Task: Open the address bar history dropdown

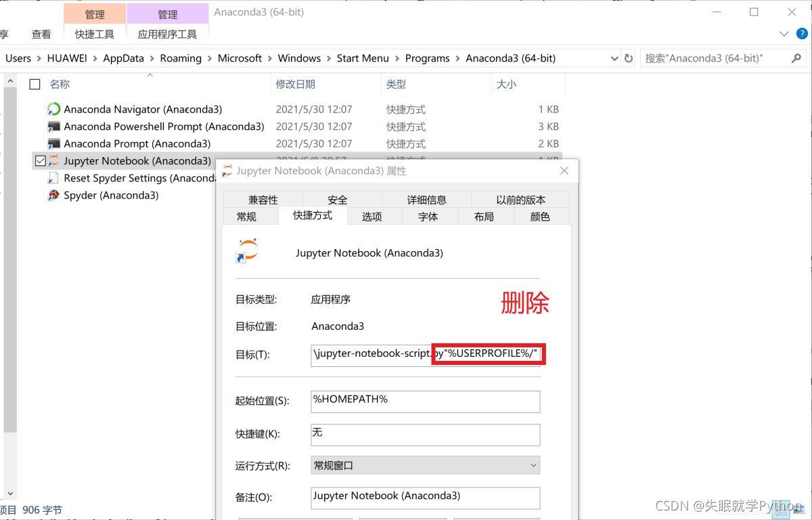Action: coord(614,58)
